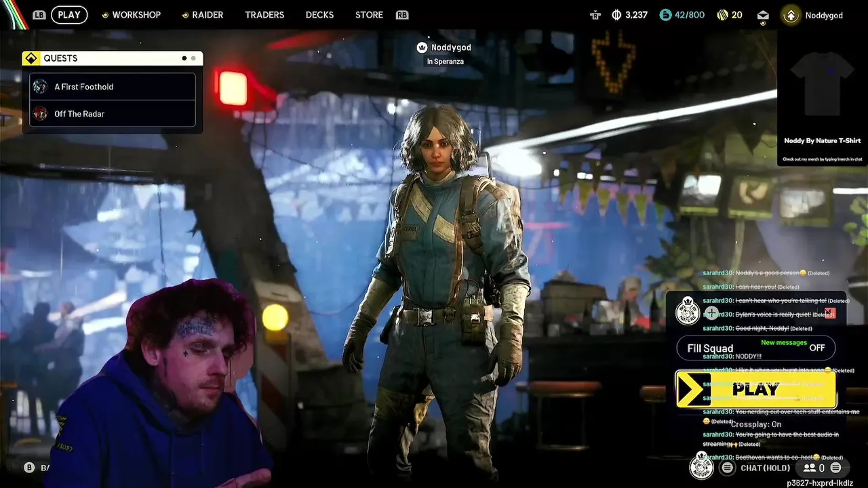Toggle Fill Squad OFF switch
This screenshot has width=868, height=488.
[x=756, y=348]
